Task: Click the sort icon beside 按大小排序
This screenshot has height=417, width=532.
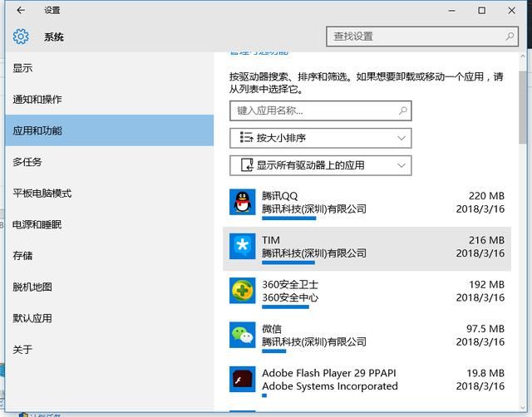Action: pyautogui.click(x=246, y=138)
